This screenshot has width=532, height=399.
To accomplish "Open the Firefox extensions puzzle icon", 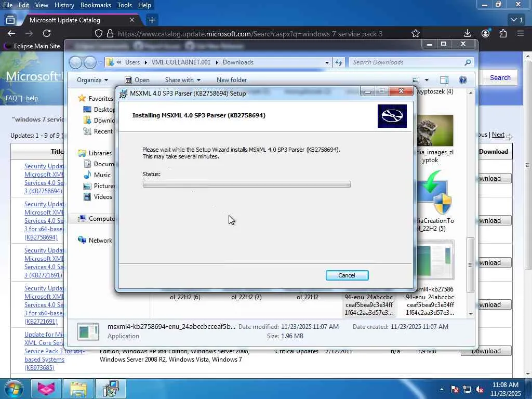I will [x=503, y=33].
